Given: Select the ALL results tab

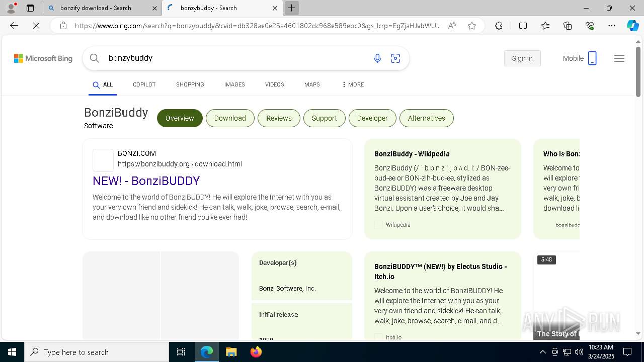Looking at the screenshot, I should (x=103, y=84).
